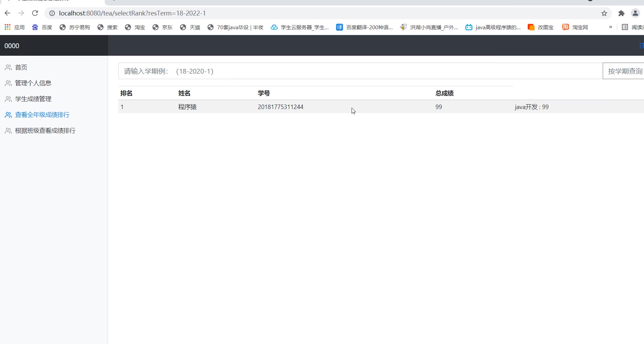The image size is (644, 344).
Task: Open the 百度 bookmark
Action: (x=42, y=27)
